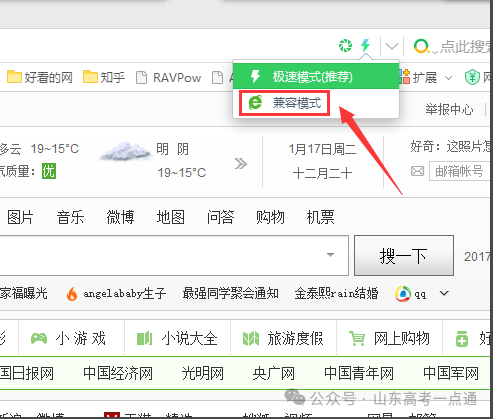Click the mail envelope icon

click(417, 171)
